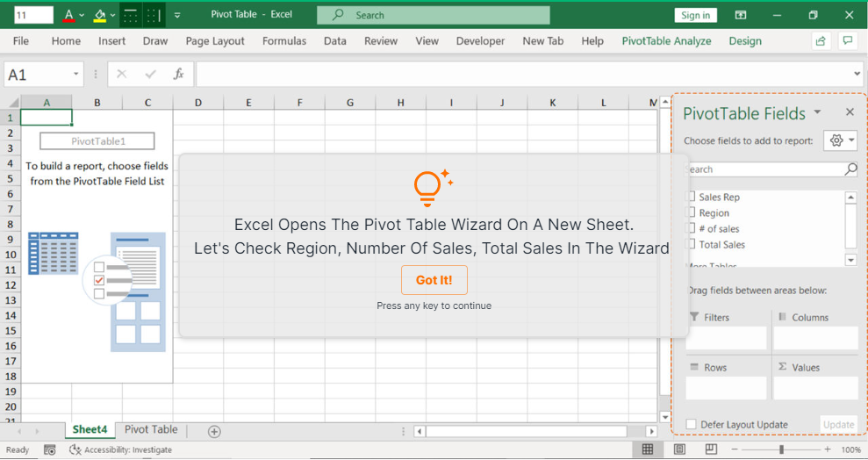The image size is (868, 460).
Task: Click the Comments icon in ribbon
Action: pyautogui.click(x=848, y=40)
